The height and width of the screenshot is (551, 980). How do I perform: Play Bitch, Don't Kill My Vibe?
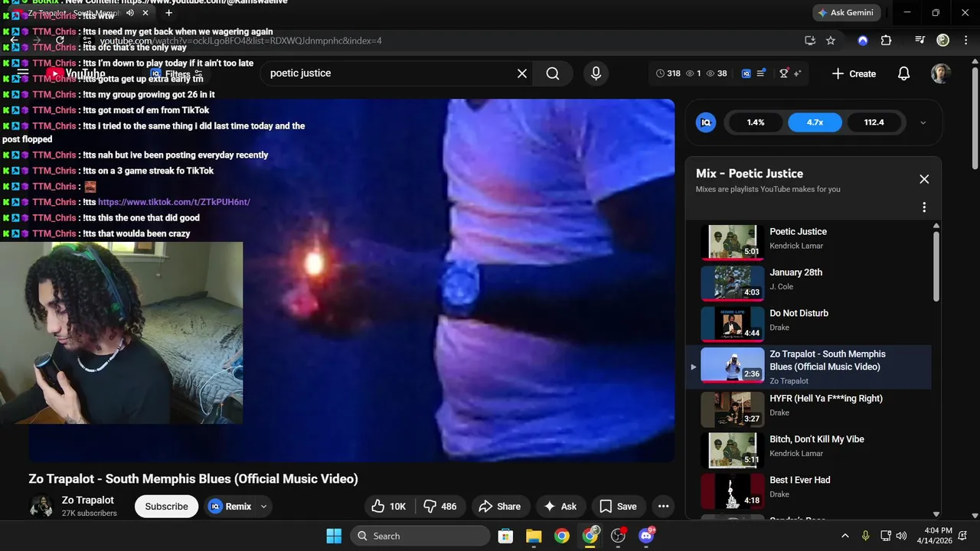coord(810,450)
